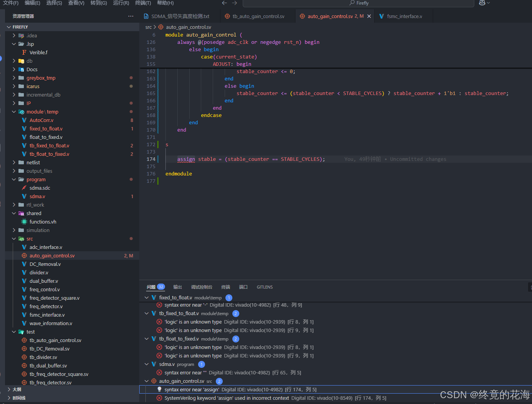Click the problems count badge 32
The image size is (532, 404).
point(161,287)
